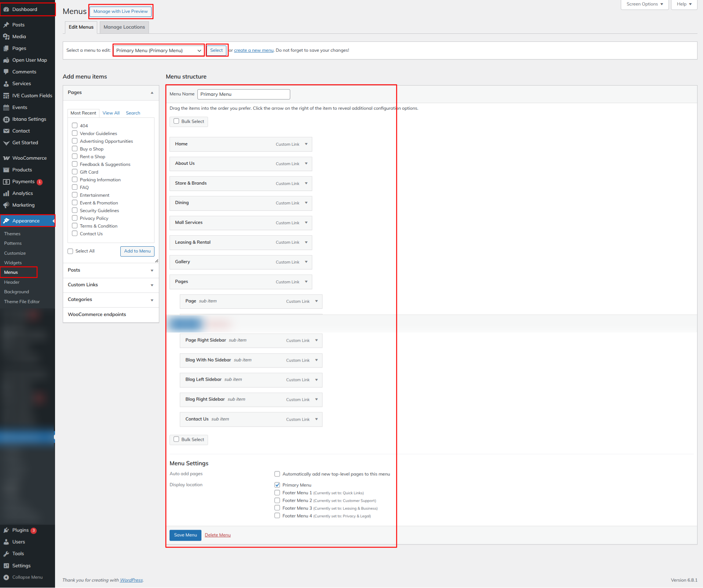This screenshot has height=588, width=703.
Task: Click the Delete Menu link
Action: point(218,535)
